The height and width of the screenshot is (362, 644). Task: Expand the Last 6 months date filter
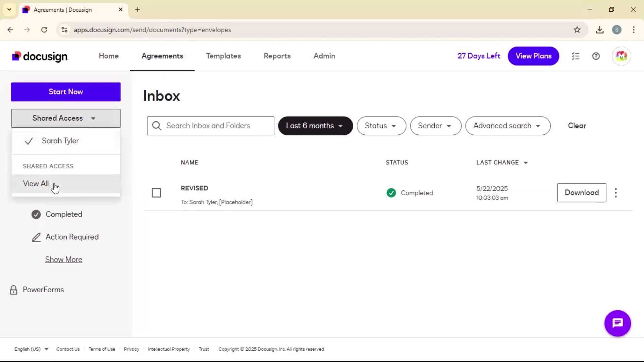tap(315, 126)
